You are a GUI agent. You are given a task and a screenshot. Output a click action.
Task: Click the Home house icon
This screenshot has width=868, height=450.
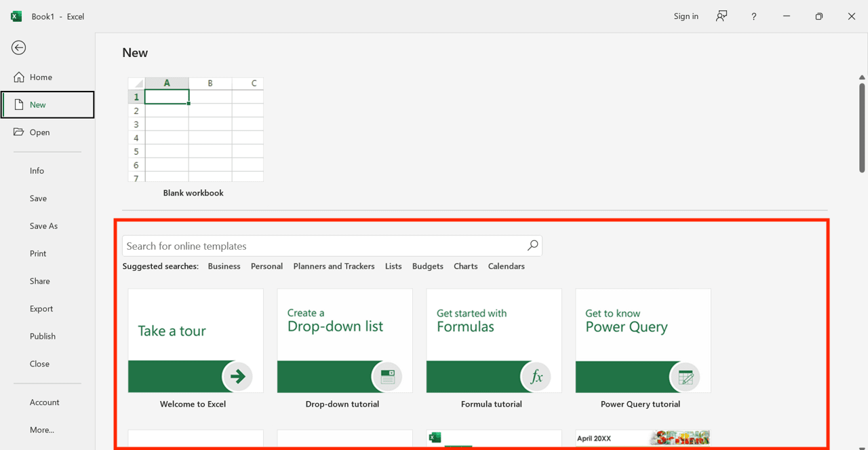pyautogui.click(x=19, y=77)
